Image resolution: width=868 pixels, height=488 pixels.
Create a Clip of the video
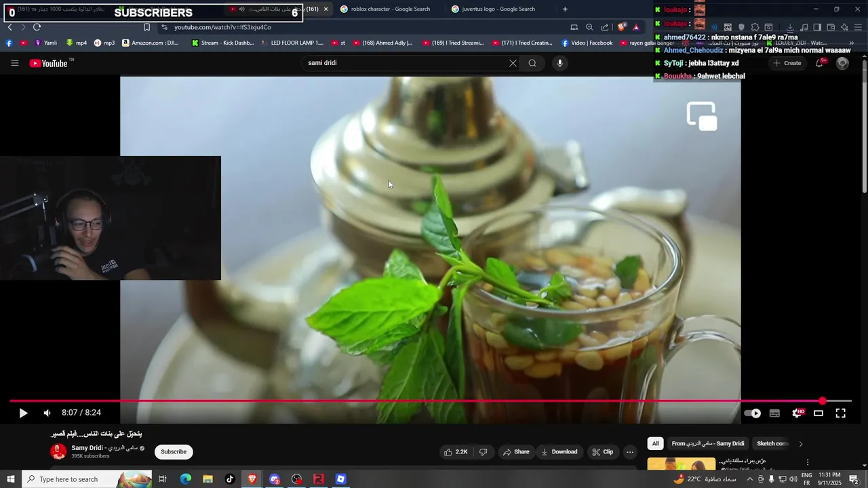coord(602,452)
